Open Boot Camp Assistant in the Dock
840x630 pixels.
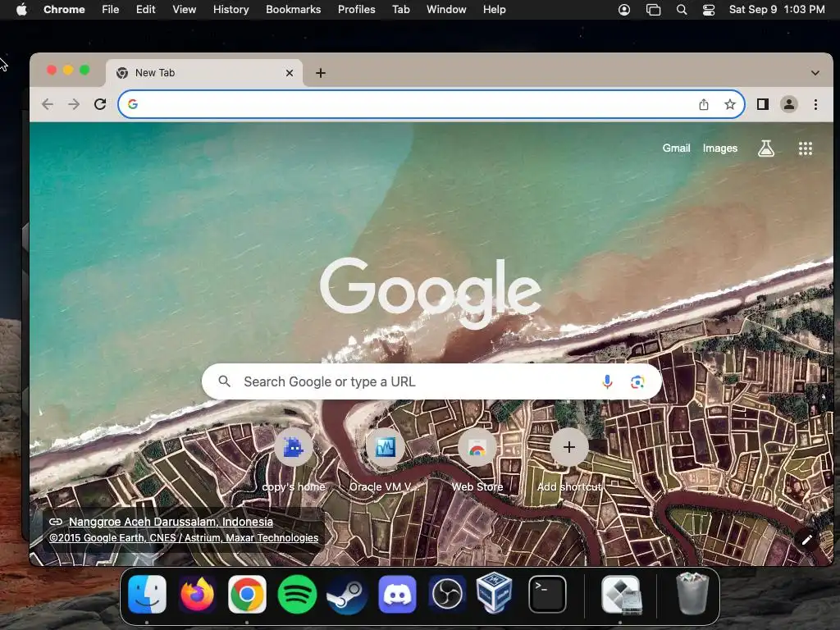[x=621, y=594]
